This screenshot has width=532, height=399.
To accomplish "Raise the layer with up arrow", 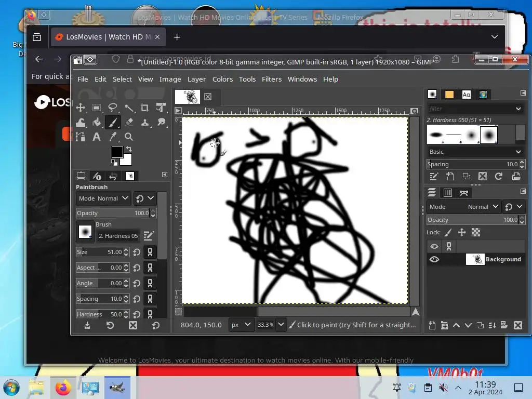I will coord(456,325).
